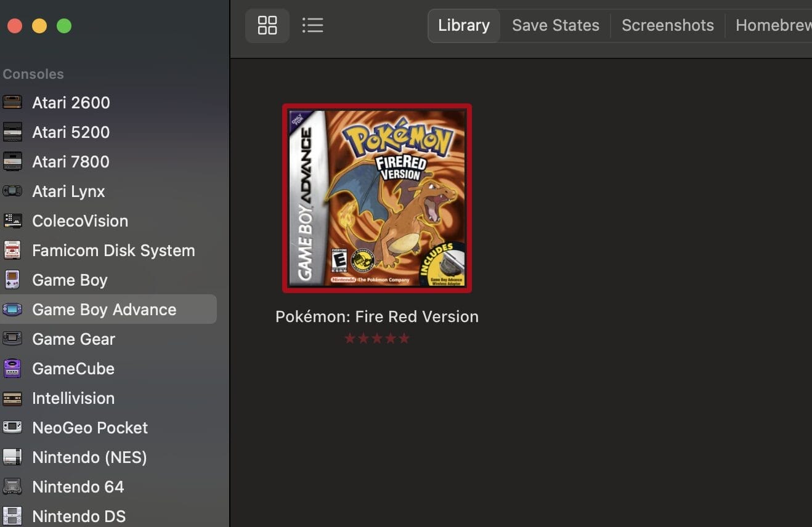Viewport: 812px width, 527px height.
Task: Set the Pokémon game rating using the stars
Action: [x=376, y=337]
